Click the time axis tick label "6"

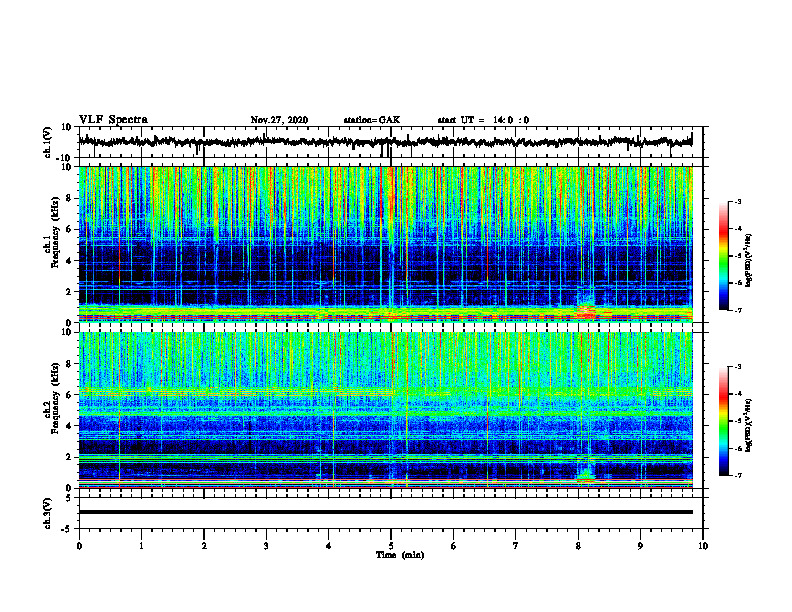tap(454, 546)
